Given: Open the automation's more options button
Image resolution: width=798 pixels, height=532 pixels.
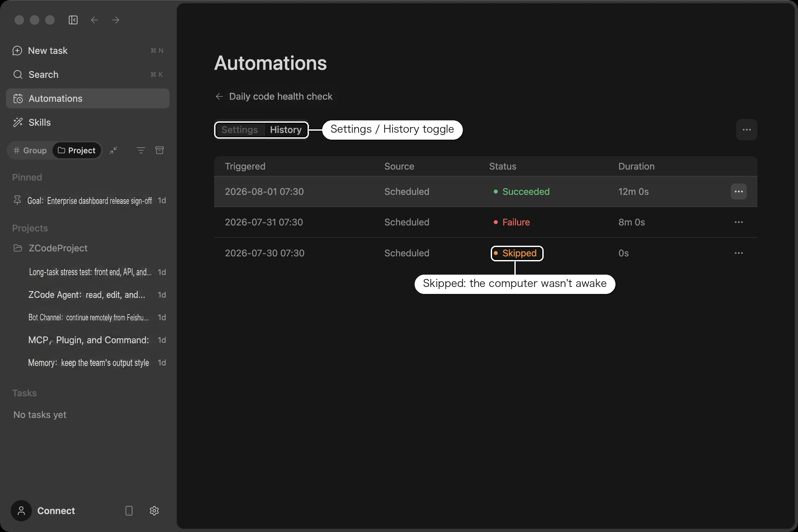Looking at the screenshot, I should click(x=746, y=130).
